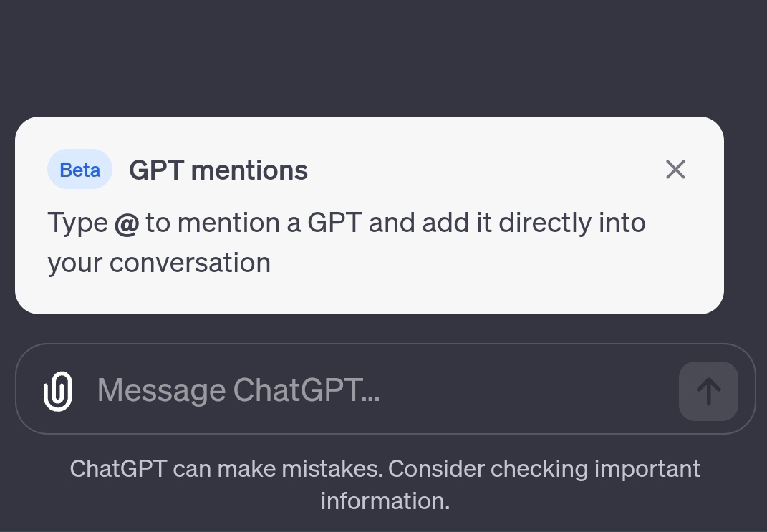Click the white GPT mentions banner card

click(370, 215)
